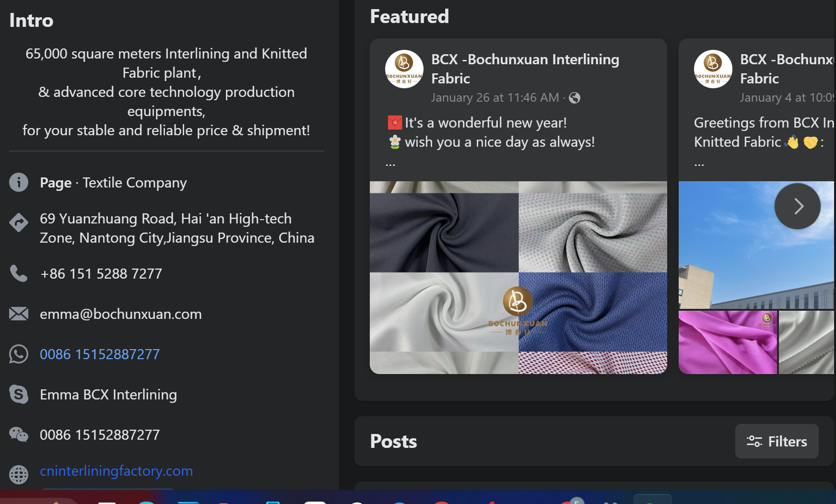Click email emma@bochunxuan.com
The width and height of the screenshot is (836, 504).
(x=121, y=314)
